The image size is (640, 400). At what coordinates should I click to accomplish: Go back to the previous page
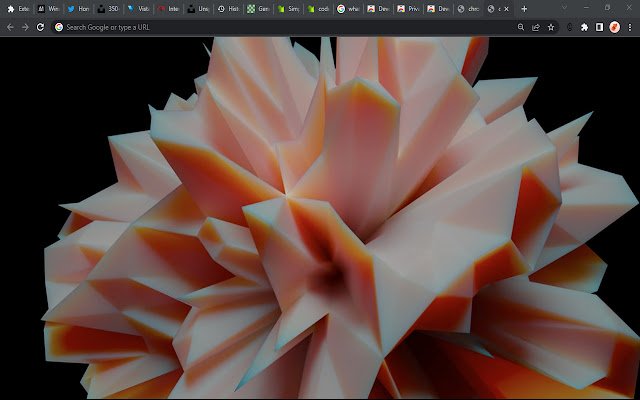[10, 27]
